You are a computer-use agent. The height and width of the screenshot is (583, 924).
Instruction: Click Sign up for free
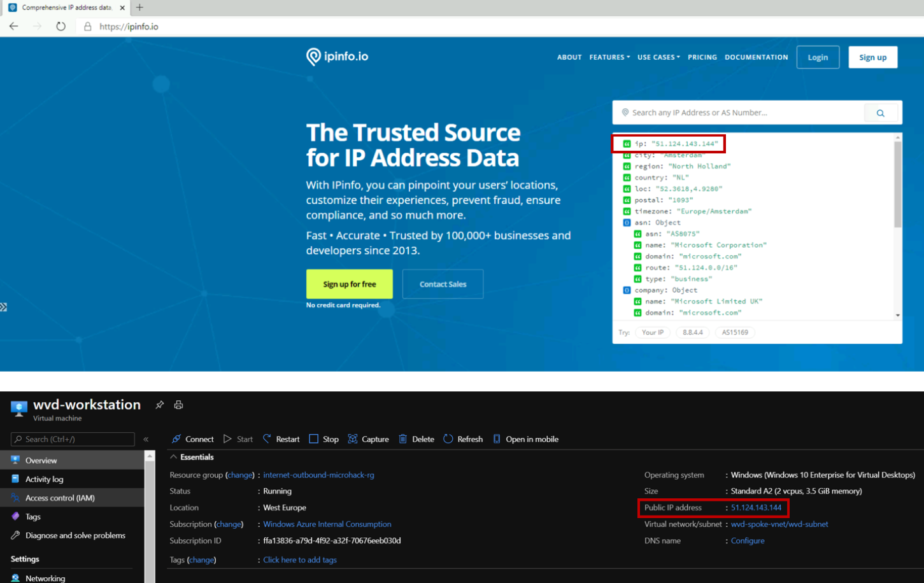349,284
